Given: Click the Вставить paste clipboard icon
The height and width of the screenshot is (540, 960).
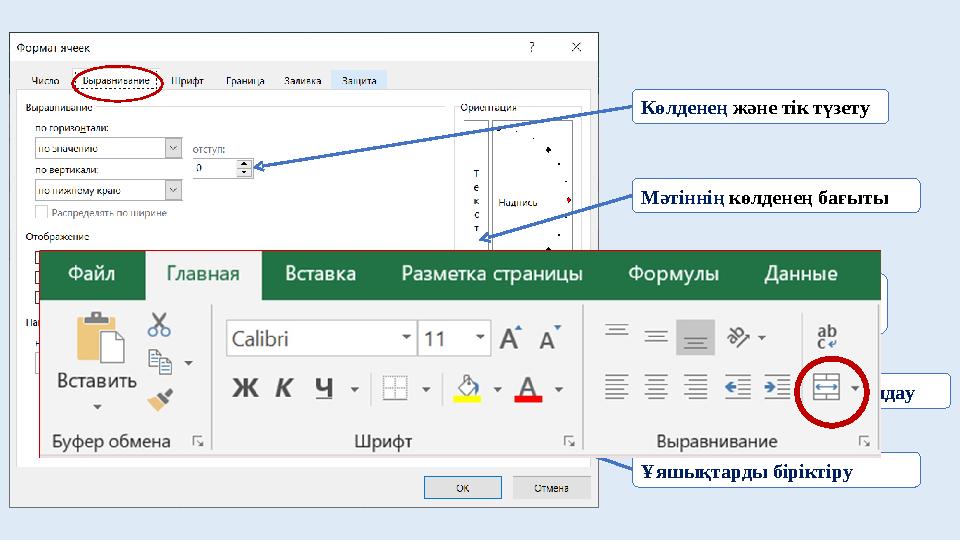Looking at the screenshot, I should [x=100, y=338].
